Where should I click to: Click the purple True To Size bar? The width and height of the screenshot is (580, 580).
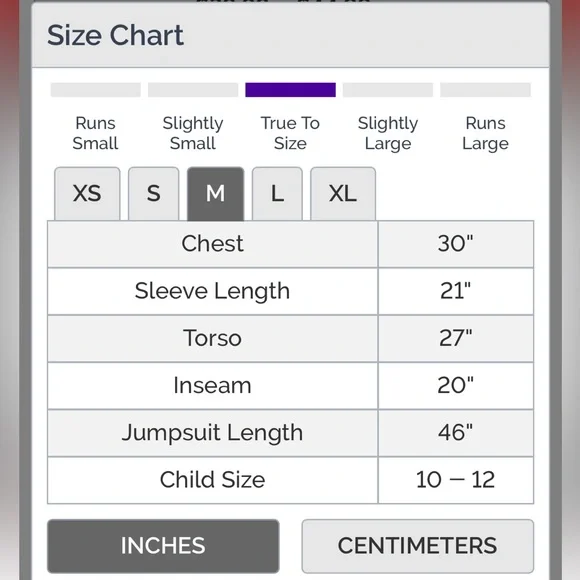pos(290,90)
